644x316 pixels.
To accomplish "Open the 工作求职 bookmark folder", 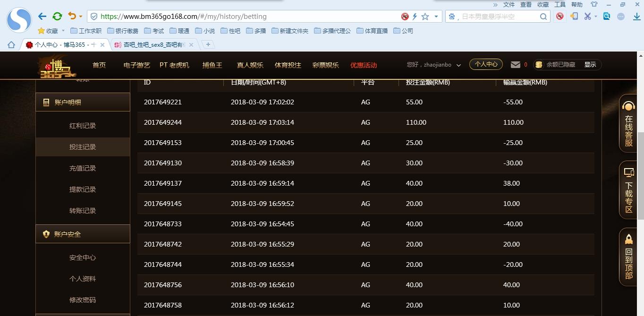I will point(85,31).
